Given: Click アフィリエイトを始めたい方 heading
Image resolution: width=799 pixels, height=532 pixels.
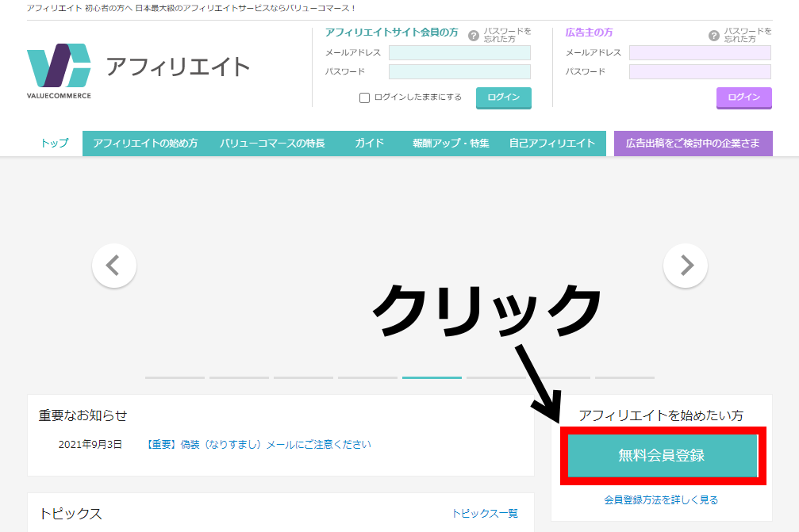Looking at the screenshot, I should coord(661,415).
